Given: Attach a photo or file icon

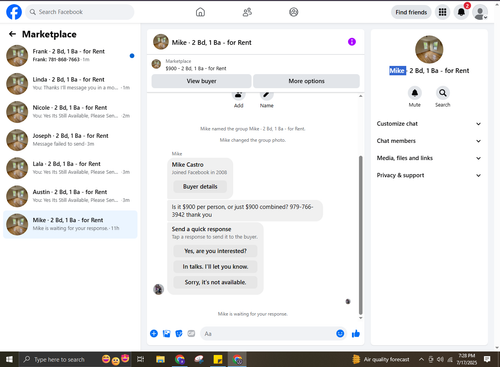Looking at the screenshot, I should point(166,333).
